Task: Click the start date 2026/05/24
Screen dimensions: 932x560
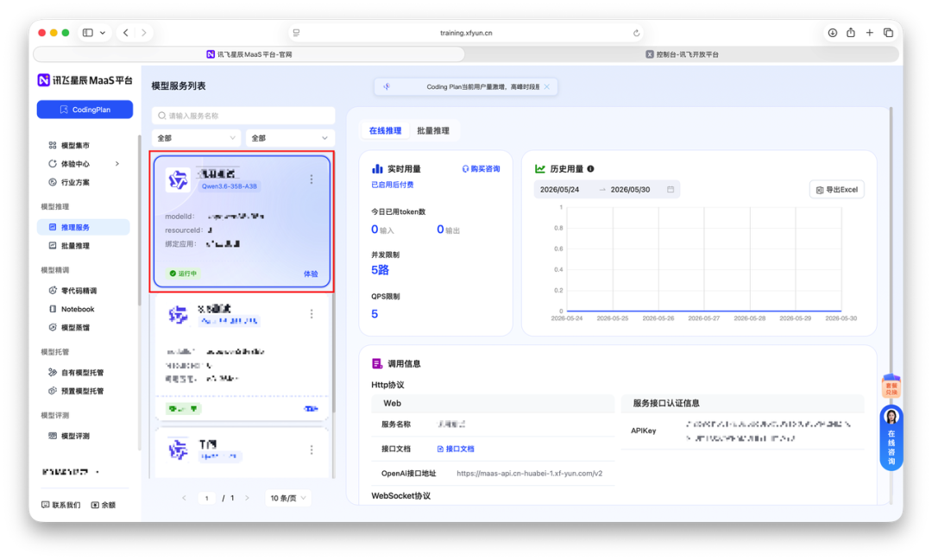Action: pyautogui.click(x=559, y=190)
